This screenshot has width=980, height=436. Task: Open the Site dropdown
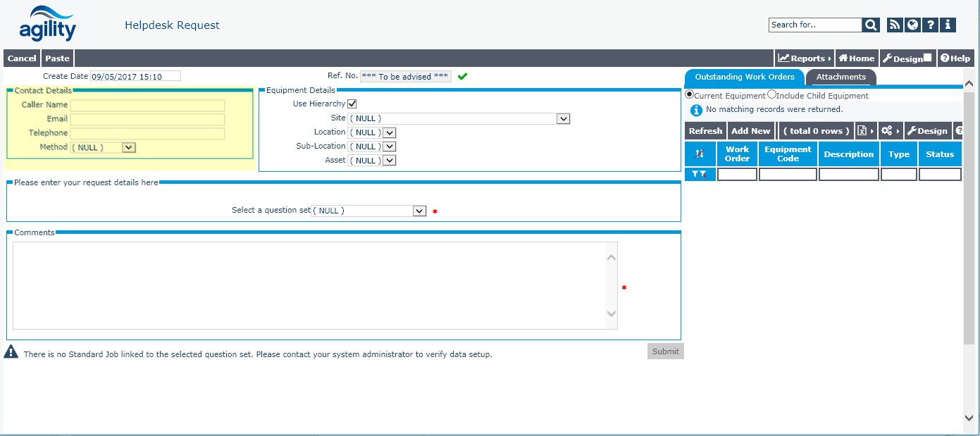(x=563, y=119)
